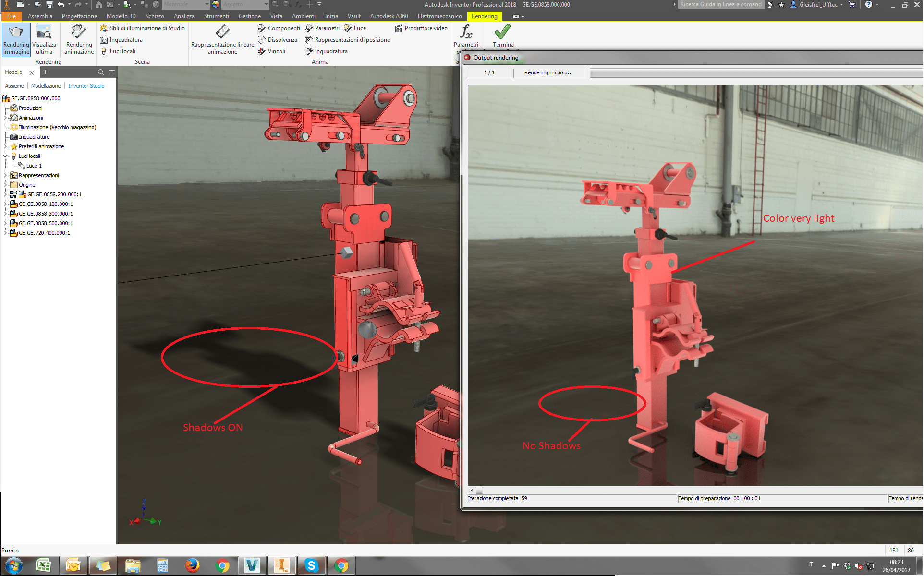Switch to the Assieme browser tab
Image resolution: width=924 pixels, height=576 pixels.
pyautogui.click(x=14, y=85)
